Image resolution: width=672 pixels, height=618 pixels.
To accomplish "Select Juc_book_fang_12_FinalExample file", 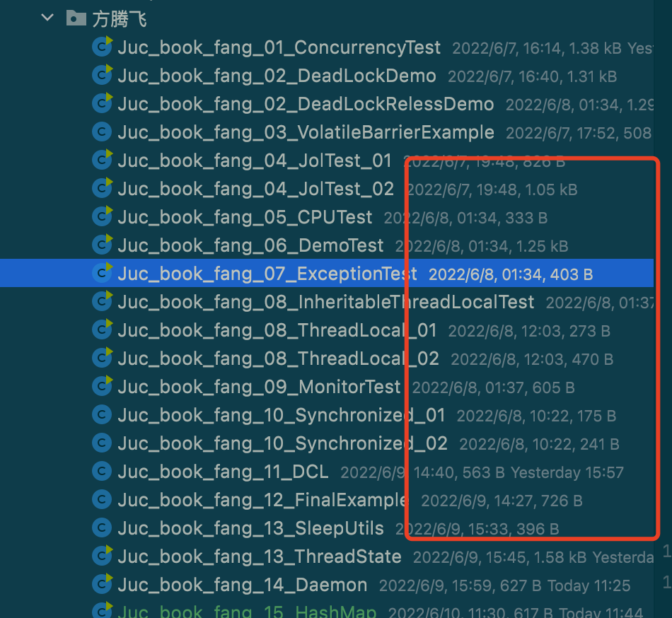I will point(262,500).
